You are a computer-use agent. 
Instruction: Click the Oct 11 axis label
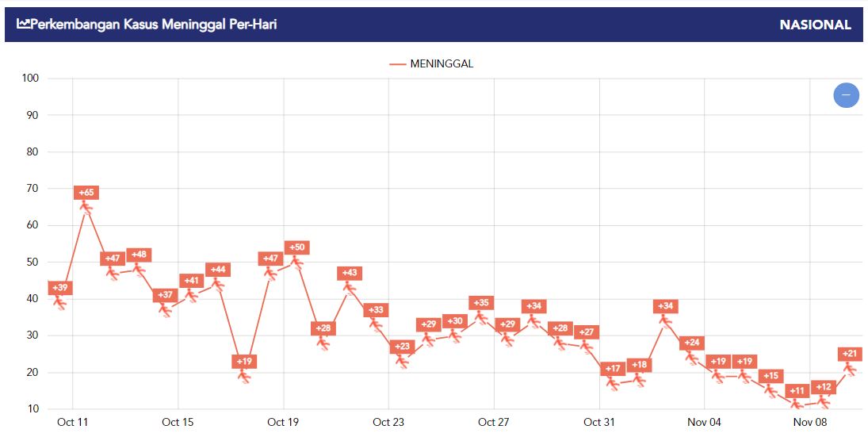pyautogui.click(x=72, y=422)
